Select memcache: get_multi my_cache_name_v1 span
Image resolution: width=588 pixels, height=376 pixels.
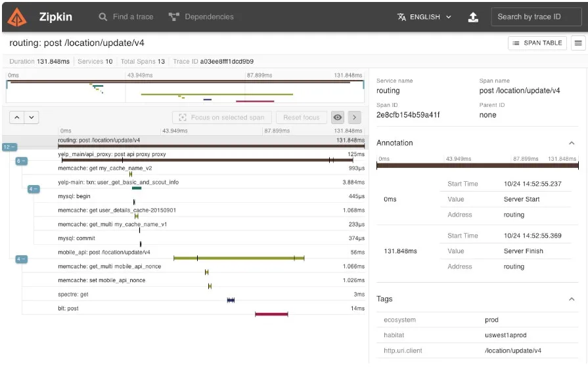[x=211, y=226]
